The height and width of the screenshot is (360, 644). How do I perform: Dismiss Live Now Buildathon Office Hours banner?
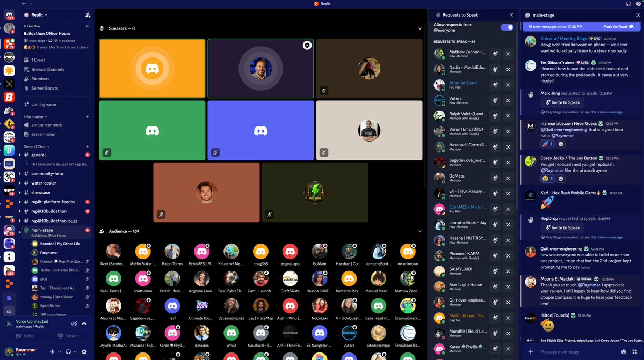(87, 26)
